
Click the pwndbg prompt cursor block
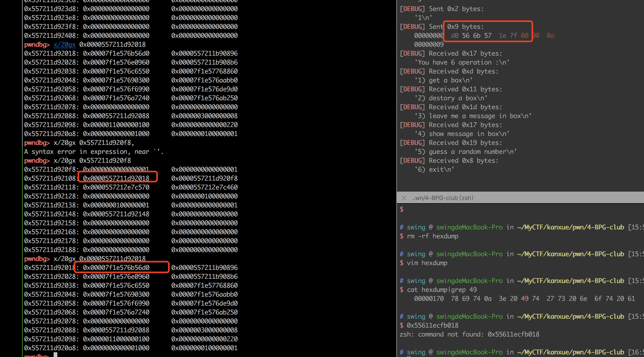coord(55,355)
